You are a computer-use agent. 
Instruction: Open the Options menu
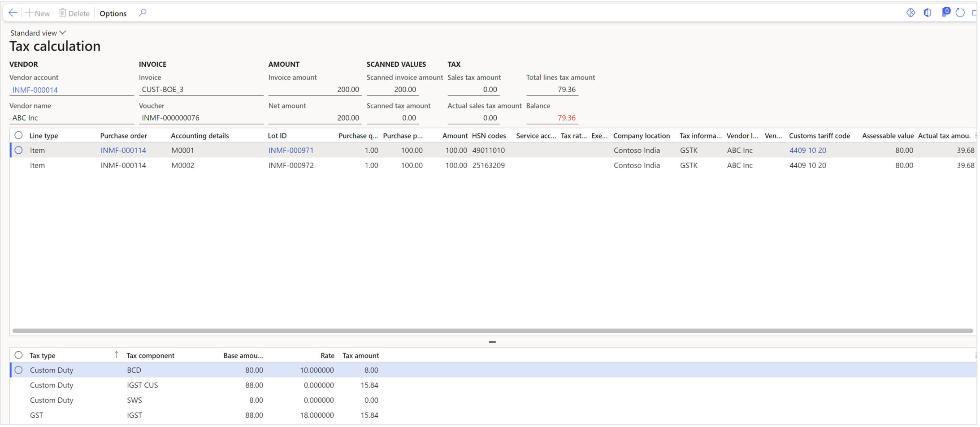(x=113, y=13)
